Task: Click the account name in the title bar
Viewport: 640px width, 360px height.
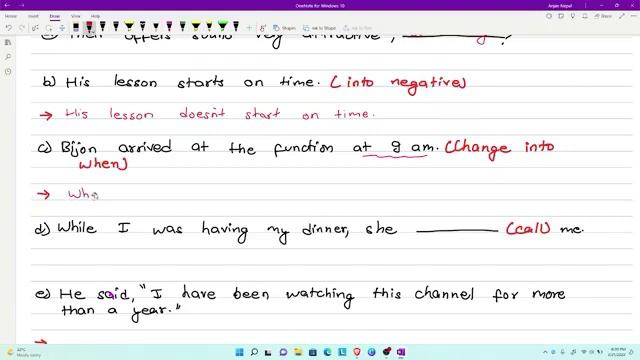Action: coord(560,6)
